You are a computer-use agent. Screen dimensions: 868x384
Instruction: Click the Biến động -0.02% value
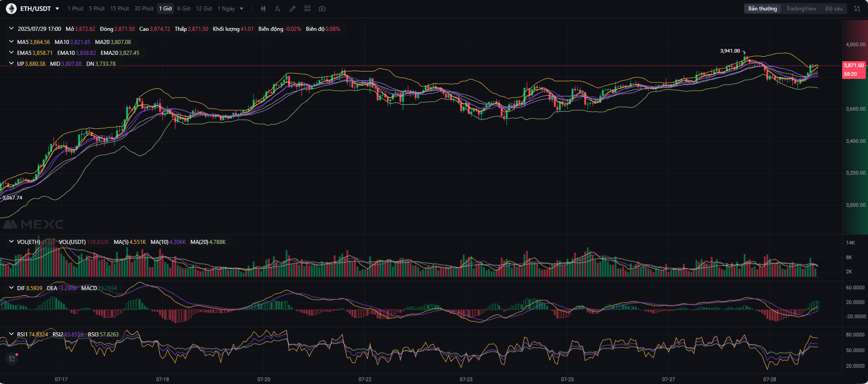tap(280, 29)
